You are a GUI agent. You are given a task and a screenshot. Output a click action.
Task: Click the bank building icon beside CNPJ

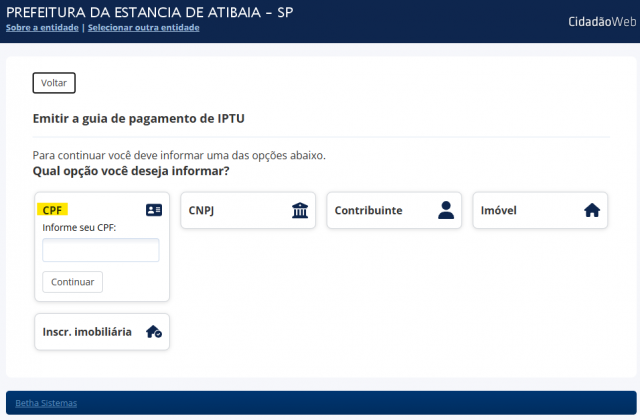tap(300, 210)
